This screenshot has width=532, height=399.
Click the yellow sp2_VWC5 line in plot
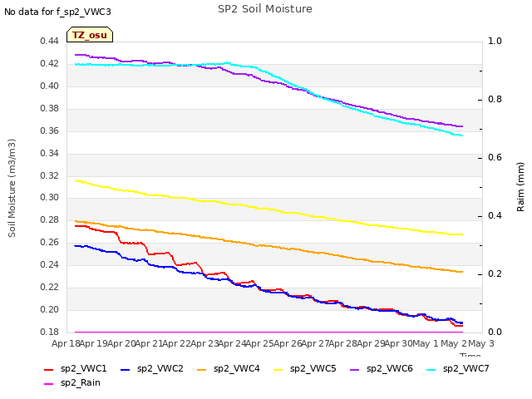click(x=268, y=209)
